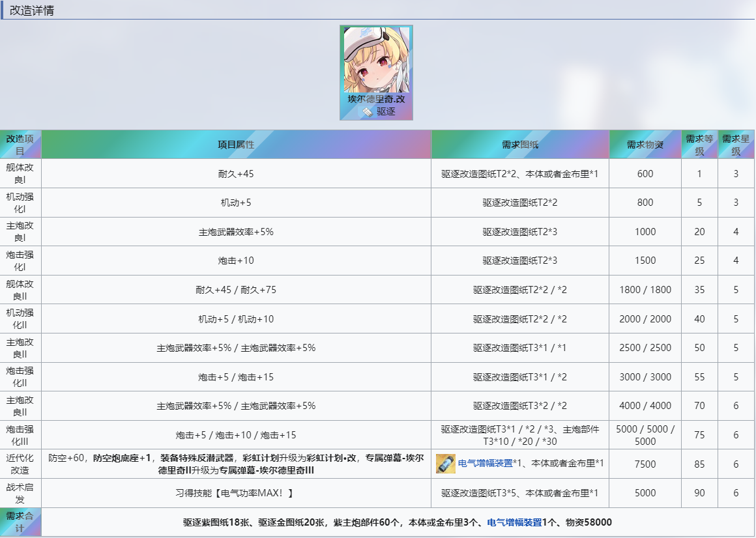Click the 1000 resource cost cell

[x=645, y=232]
